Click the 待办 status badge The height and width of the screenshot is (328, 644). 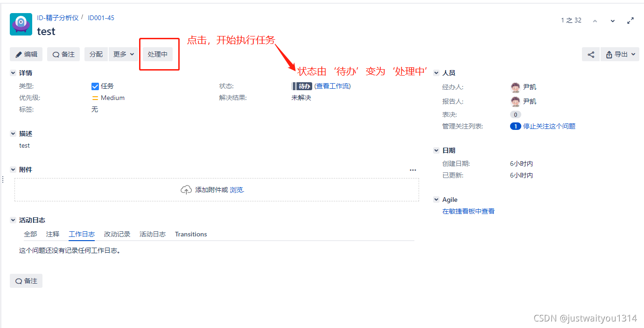[302, 86]
